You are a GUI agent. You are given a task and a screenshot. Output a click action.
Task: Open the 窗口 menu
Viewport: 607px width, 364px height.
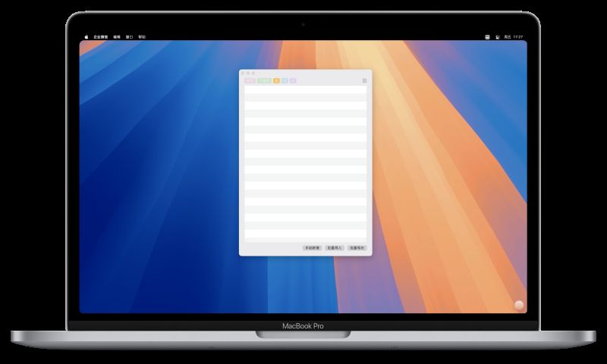coord(129,37)
